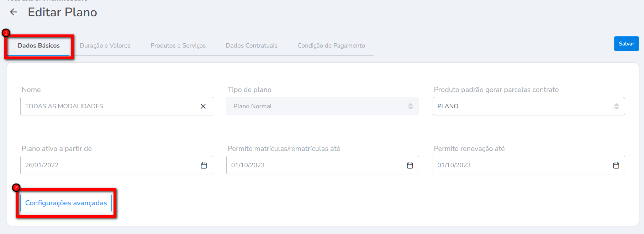Expand the Tipo de plano dropdown arrows
The image size is (644, 234).
(x=410, y=106)
